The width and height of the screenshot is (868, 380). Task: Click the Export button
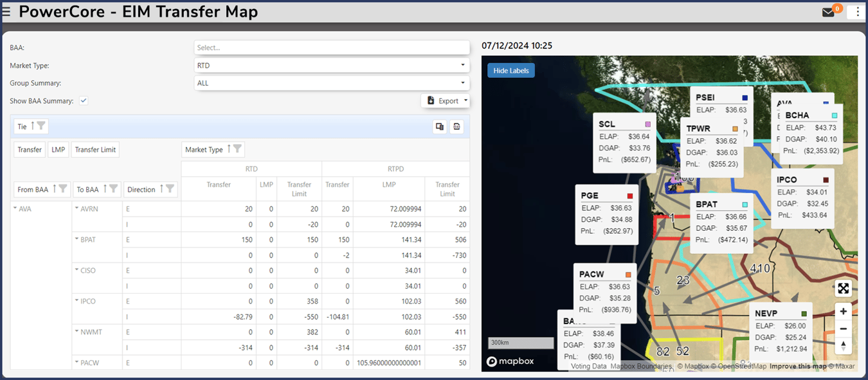tap(445, 100)
